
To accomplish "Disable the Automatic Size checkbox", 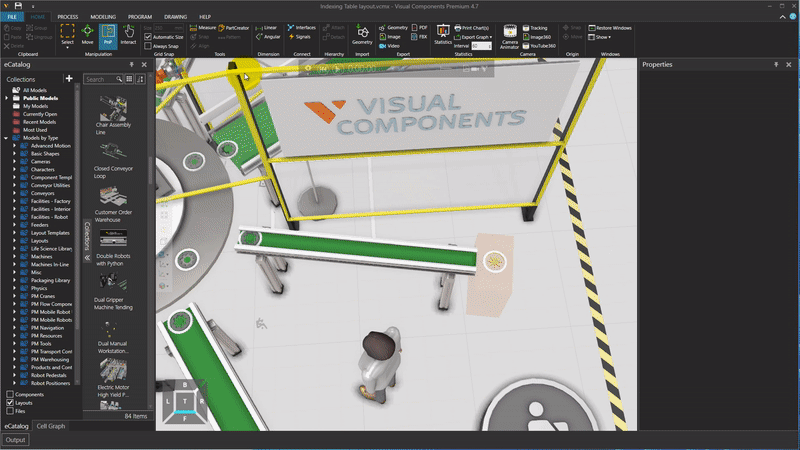I will click(149, 37).
